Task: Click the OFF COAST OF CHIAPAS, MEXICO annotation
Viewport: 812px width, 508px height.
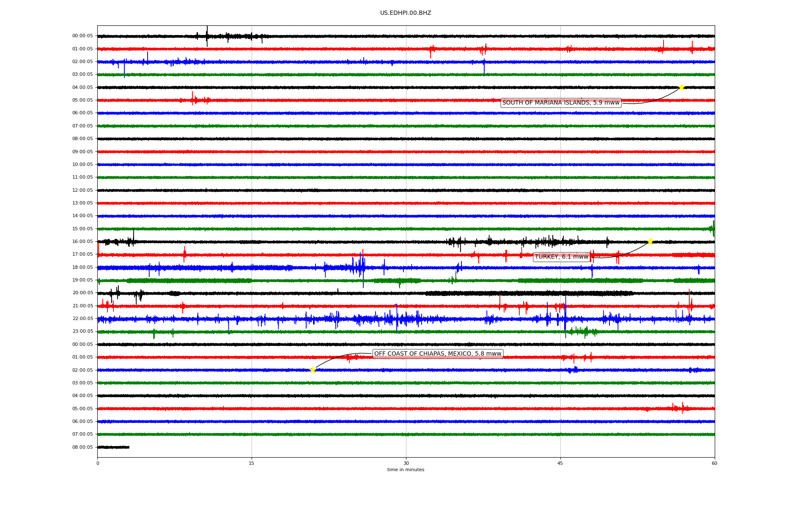Action: (438, 354)
